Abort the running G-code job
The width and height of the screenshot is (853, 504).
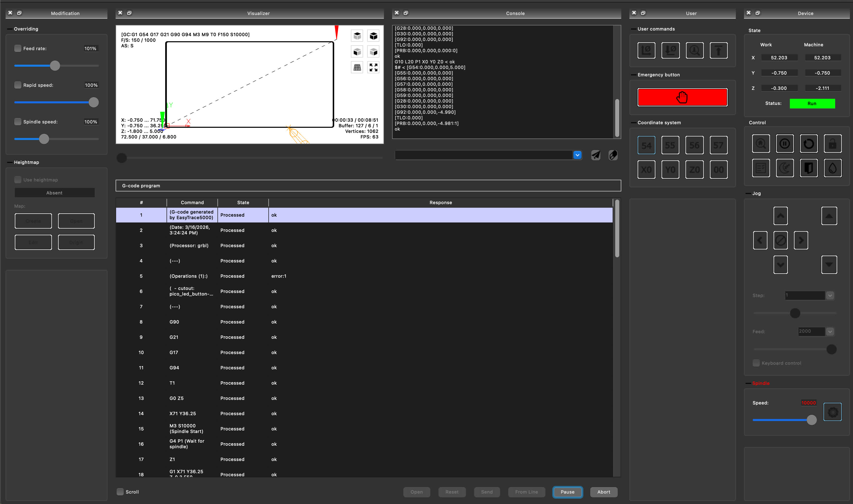tap(604, 492)
